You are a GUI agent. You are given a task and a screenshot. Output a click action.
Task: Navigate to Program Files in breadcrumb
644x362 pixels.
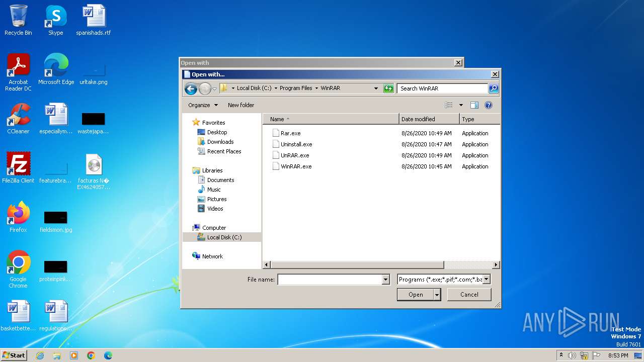pyautogui.click(x=296, y=88)
